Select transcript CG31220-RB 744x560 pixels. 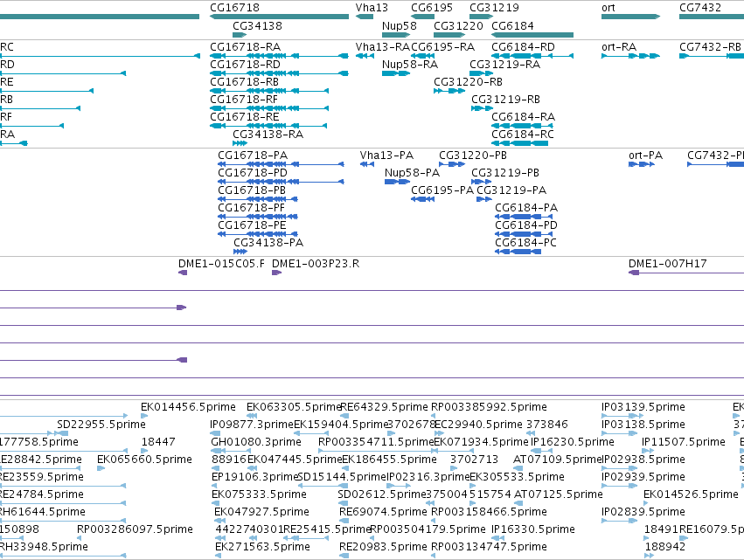click(468, 82)
